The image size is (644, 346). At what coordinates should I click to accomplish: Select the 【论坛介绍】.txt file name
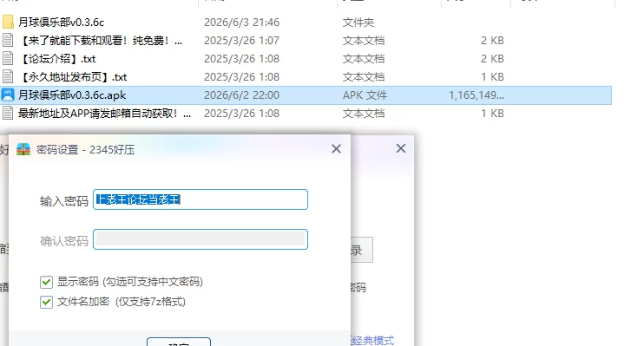point(57,59)
